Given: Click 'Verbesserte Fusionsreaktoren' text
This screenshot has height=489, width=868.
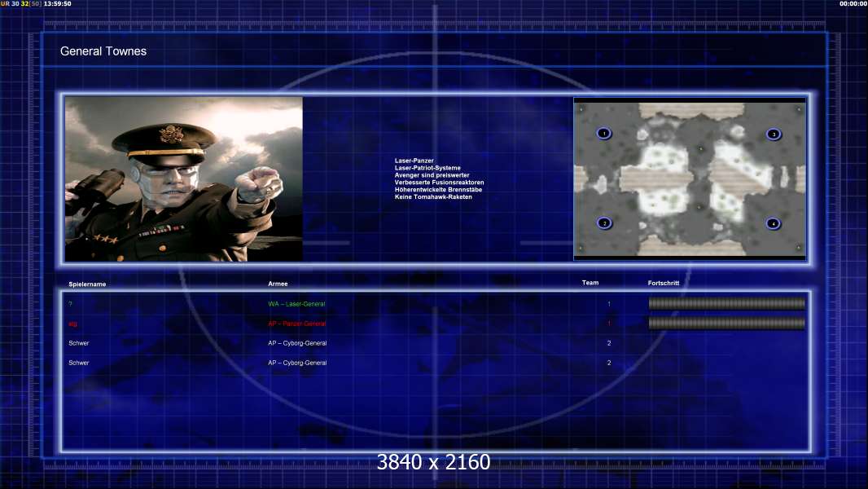Looking at the screenshot, I should pos(439,183).
